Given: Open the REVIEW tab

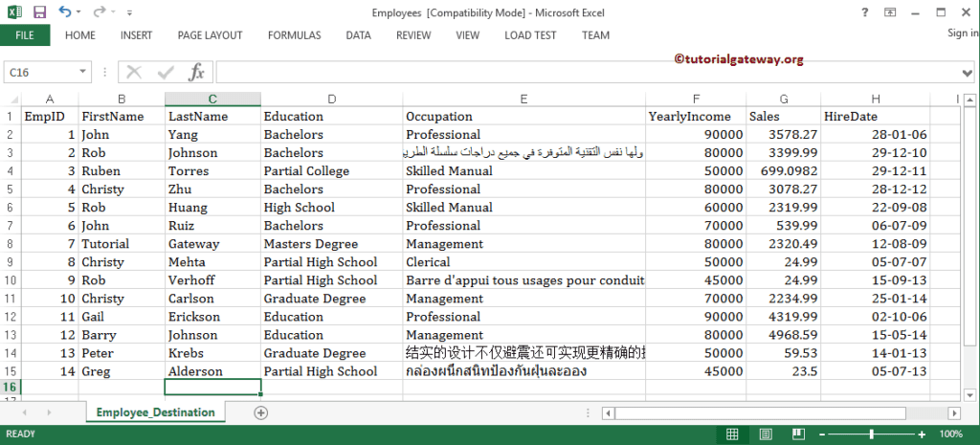Looking at the screenshot, I should [x=413, y=35].
